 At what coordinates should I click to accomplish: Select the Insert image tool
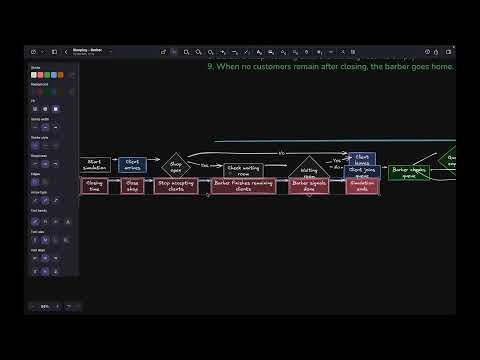[271, 52]
